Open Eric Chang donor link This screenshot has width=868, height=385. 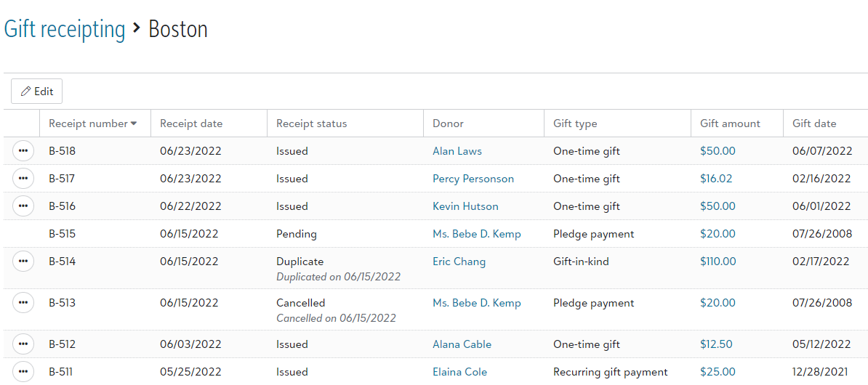coord(459,262)
